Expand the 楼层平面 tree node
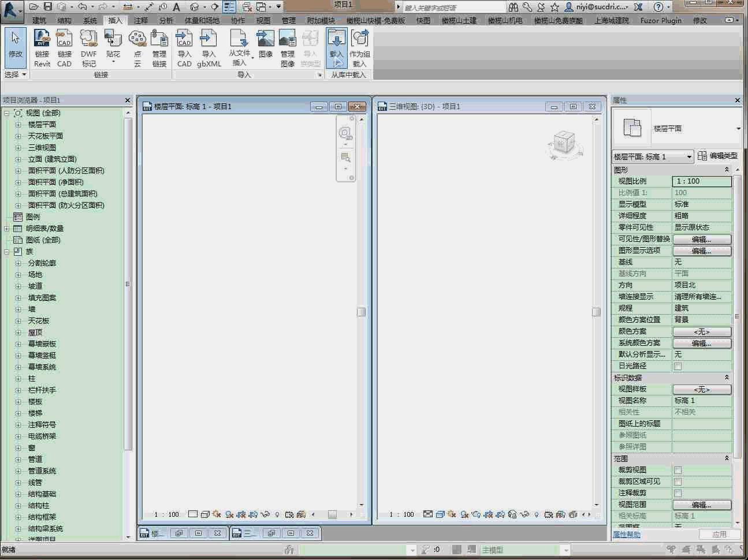Viewport: 748px width, 560px height. [x=18, y=125]
